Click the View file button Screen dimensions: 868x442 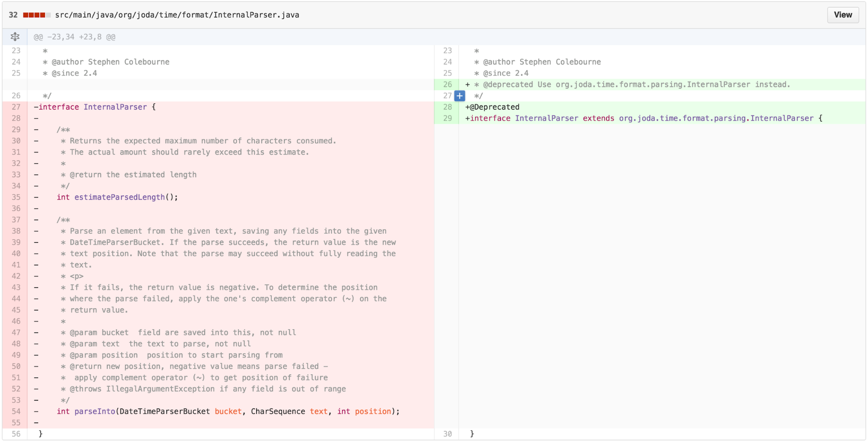(x=842, y=15)
